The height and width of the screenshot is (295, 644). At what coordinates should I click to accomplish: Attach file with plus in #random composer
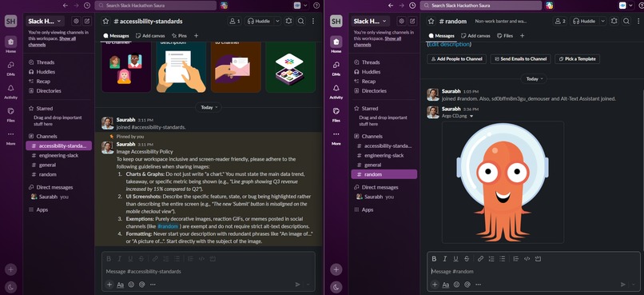tap(435, 285)
